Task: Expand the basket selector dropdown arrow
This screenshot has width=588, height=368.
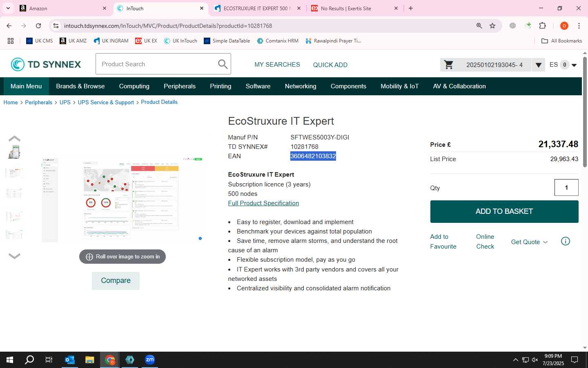Action: point(538,65)
